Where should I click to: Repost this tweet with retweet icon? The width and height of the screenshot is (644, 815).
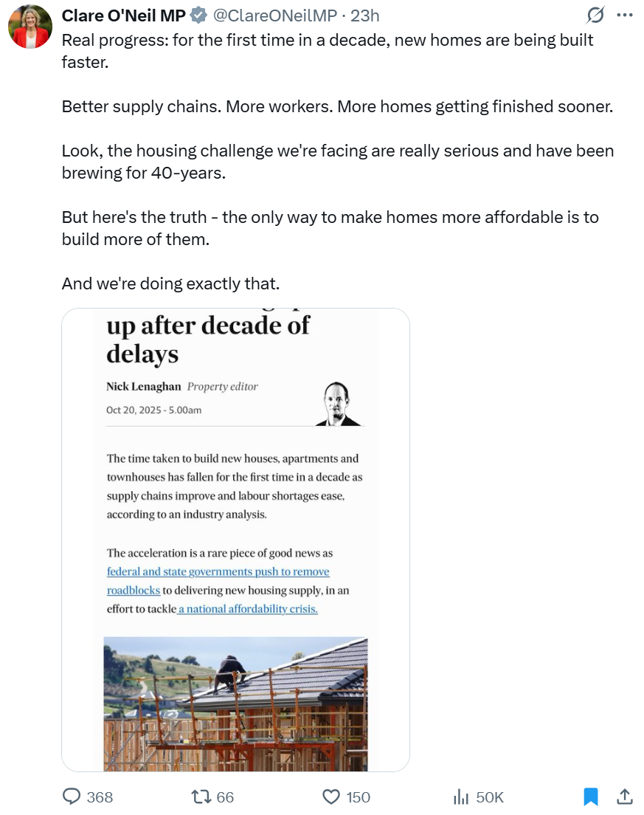tap(201, 797)
